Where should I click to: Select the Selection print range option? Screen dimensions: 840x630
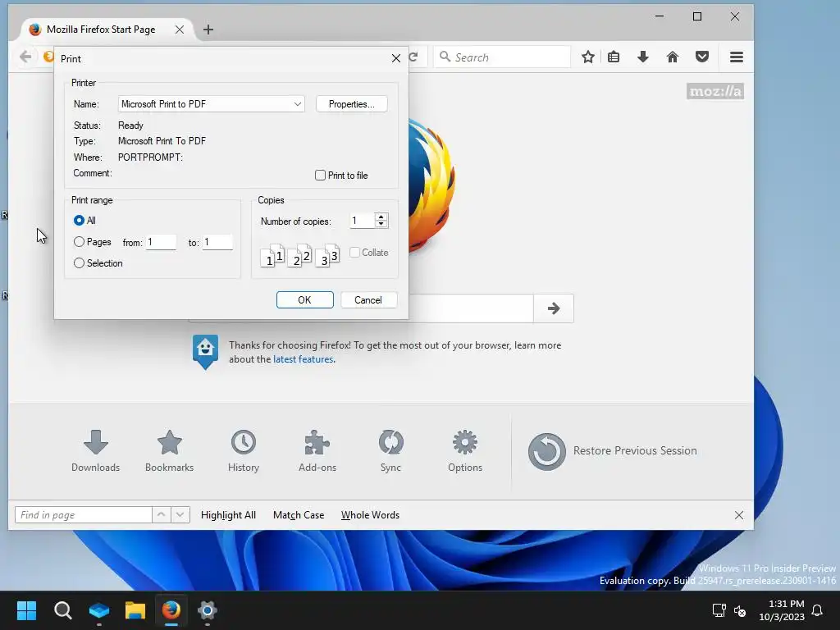79,263
